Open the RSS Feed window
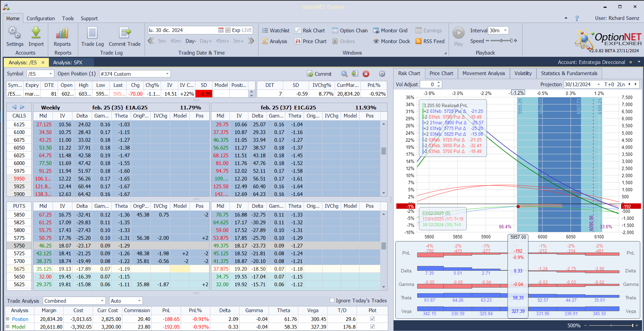The image size is (644, 331). pyautogui.click(x=430, y=41)
